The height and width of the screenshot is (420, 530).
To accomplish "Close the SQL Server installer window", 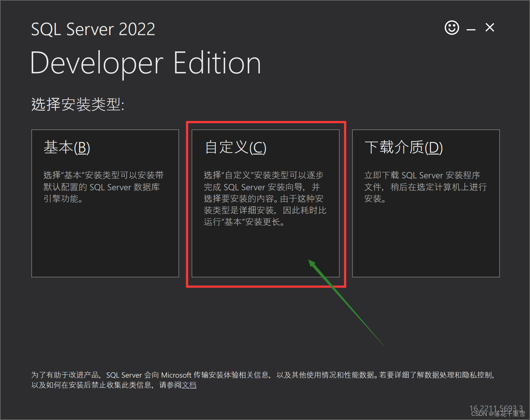I will 490,28.
